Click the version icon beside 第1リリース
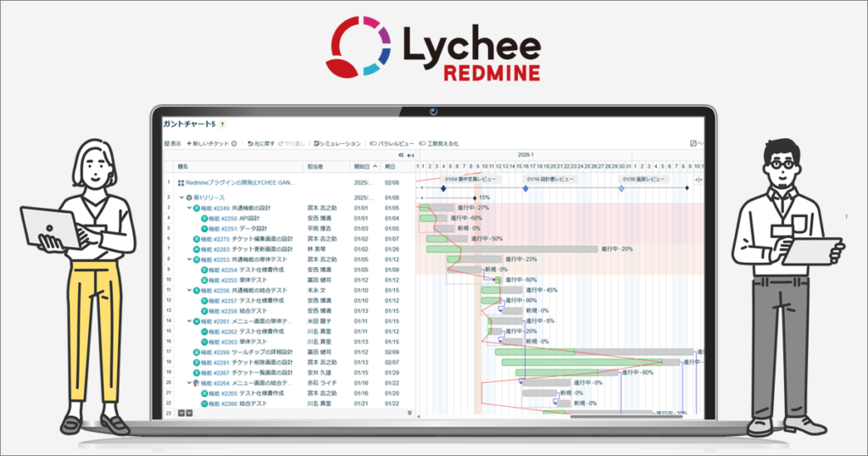 (189, 197)
